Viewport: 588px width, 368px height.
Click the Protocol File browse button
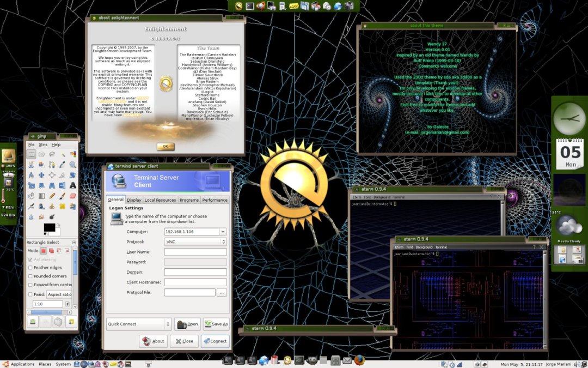pos(222,293)
